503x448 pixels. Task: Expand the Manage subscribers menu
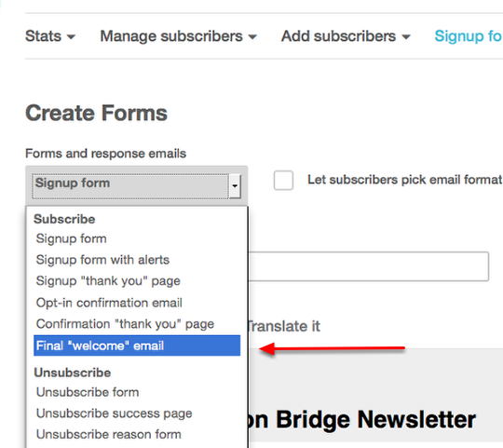179,36
